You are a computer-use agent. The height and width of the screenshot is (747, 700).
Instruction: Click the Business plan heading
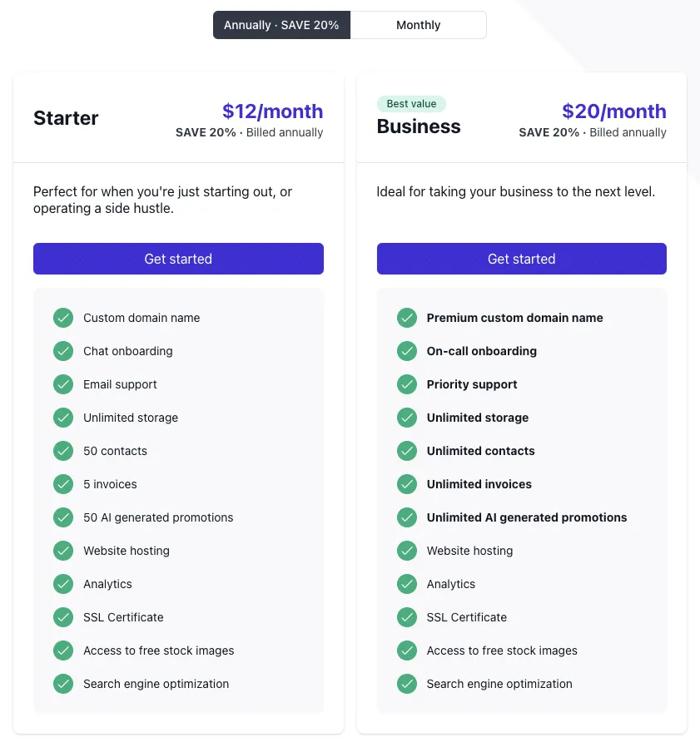click(x=419, y=126)
